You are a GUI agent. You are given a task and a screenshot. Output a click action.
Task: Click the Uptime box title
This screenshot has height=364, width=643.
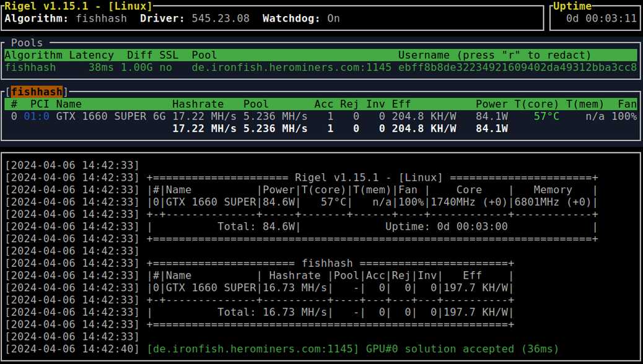click(572, 6)
